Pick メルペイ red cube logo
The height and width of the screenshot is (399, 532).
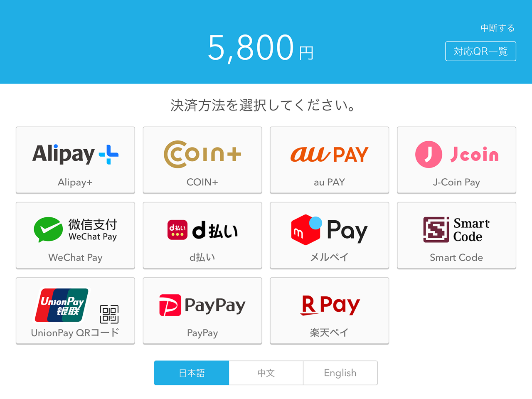click(x=306, y=229)
